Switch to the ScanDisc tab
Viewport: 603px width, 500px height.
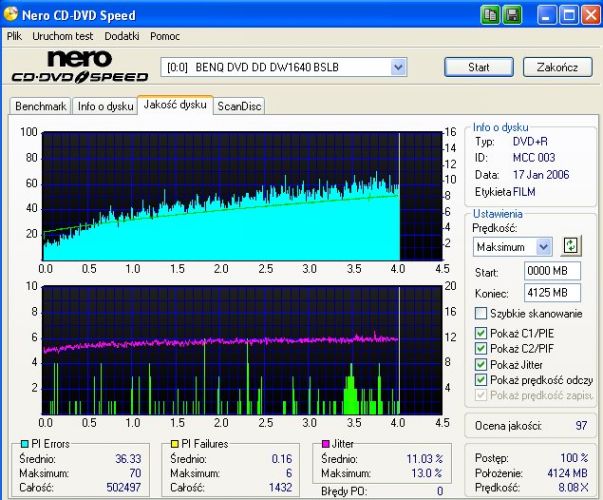pyautogui.click(x=239, y=106)
